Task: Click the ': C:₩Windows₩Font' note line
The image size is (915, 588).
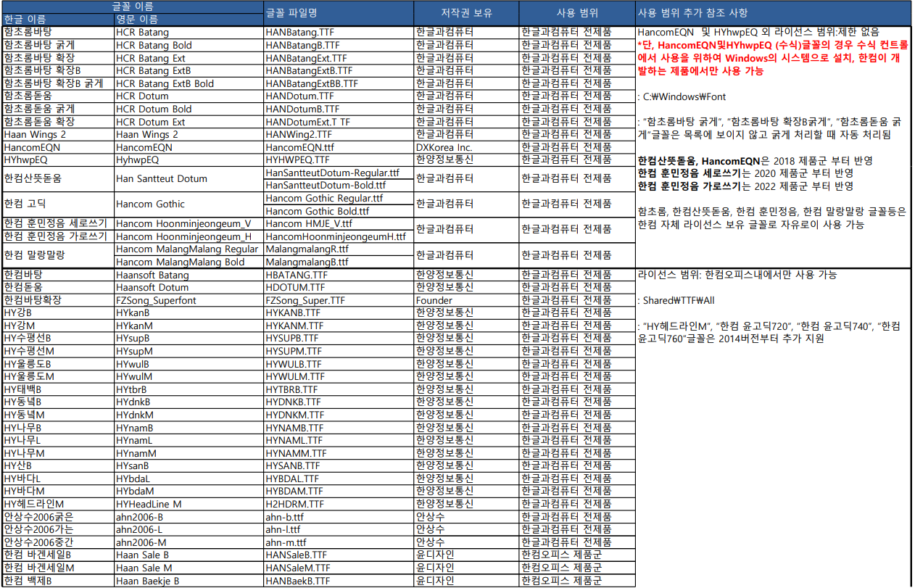Action: point(682,96)
